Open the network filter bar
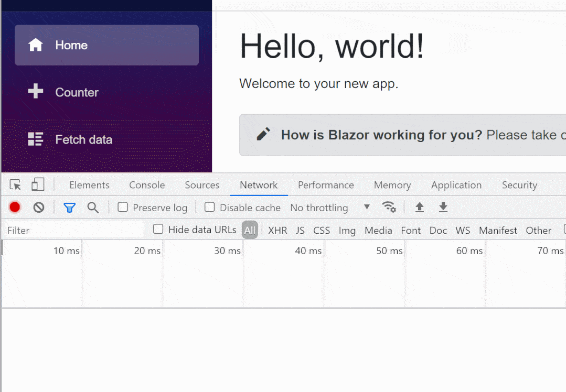This screenshot has height=392, width=566. [x=69, y=208]
